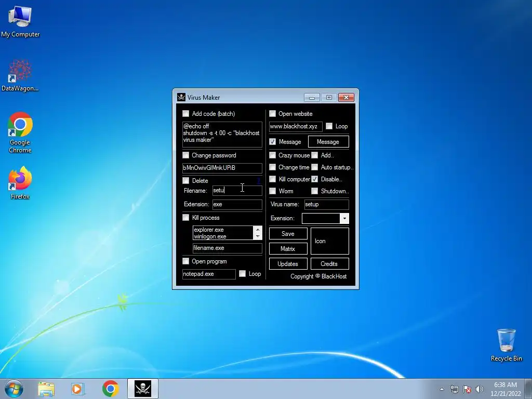Image resolution: width=532 pixels, height=399 pixels.
Task: Close the Virus Maker window
Action: 346,98
